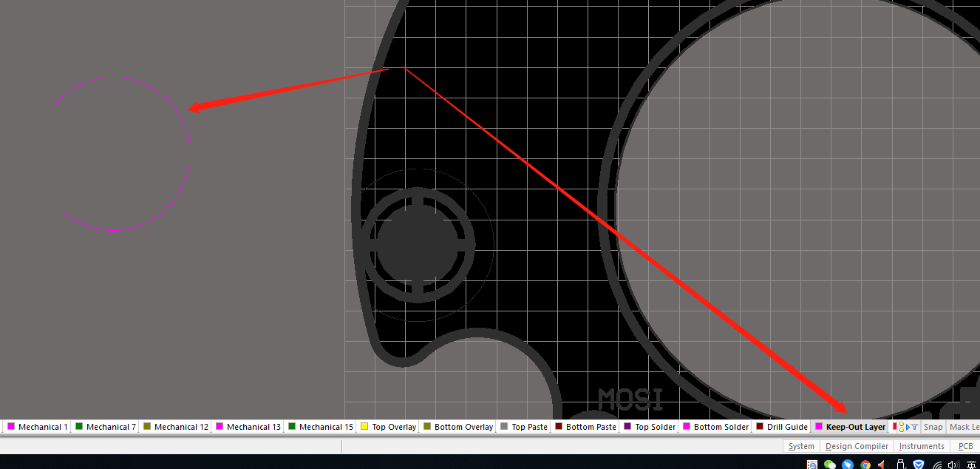Open the Wi-Fi network tray icon

[x=937, y=465]
